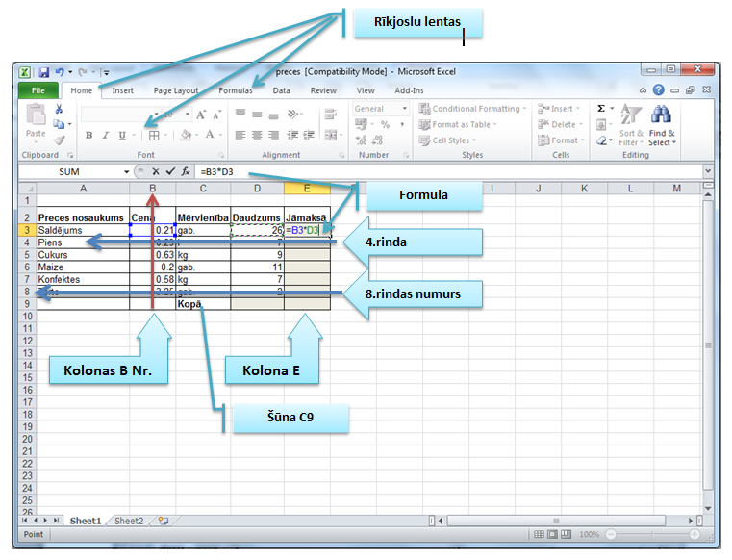Image resolution: width=732 pixels, height=560 pixels.
Task: Select cell C9 containing Kopā
Action: tap(203, 304)
